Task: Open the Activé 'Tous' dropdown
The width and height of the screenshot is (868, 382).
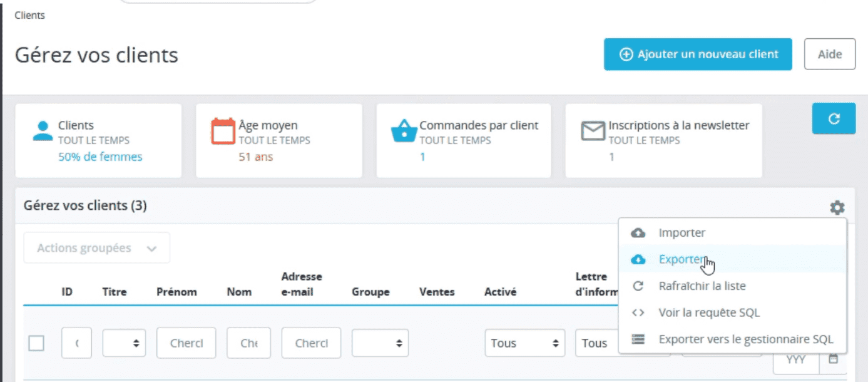Action: [x=525, y=343]
